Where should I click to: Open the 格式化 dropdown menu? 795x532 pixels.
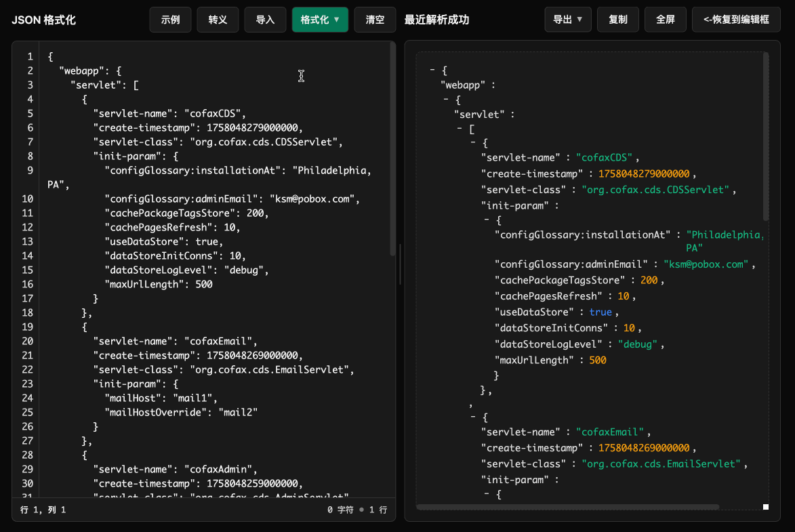[x=320, y=20]
